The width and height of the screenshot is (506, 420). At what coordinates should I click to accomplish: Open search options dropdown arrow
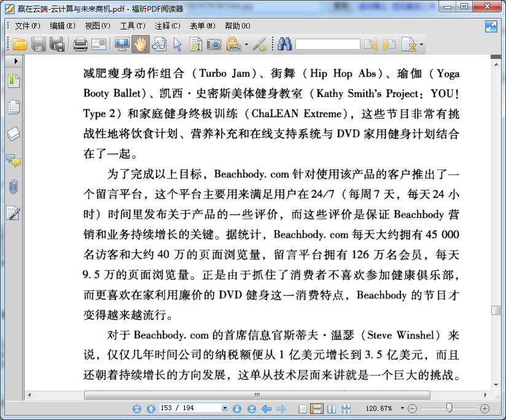tap(421, 44)
